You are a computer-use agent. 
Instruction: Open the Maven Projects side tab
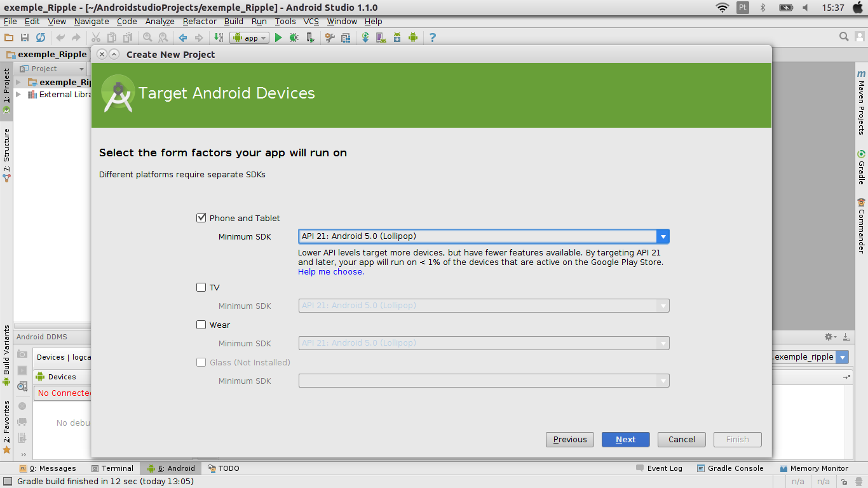point(861,102)
